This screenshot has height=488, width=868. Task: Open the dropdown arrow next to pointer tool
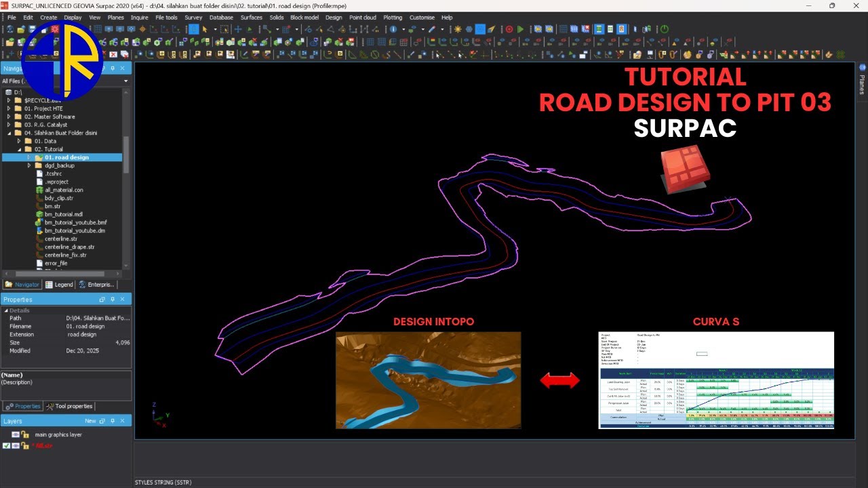click(215, 29)
